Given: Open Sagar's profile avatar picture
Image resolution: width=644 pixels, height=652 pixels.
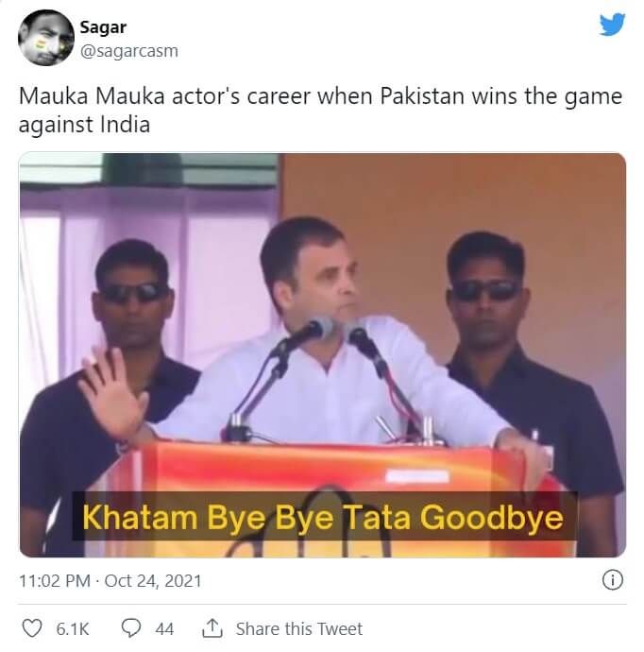Looking at the screenshot, I should 46,38.
